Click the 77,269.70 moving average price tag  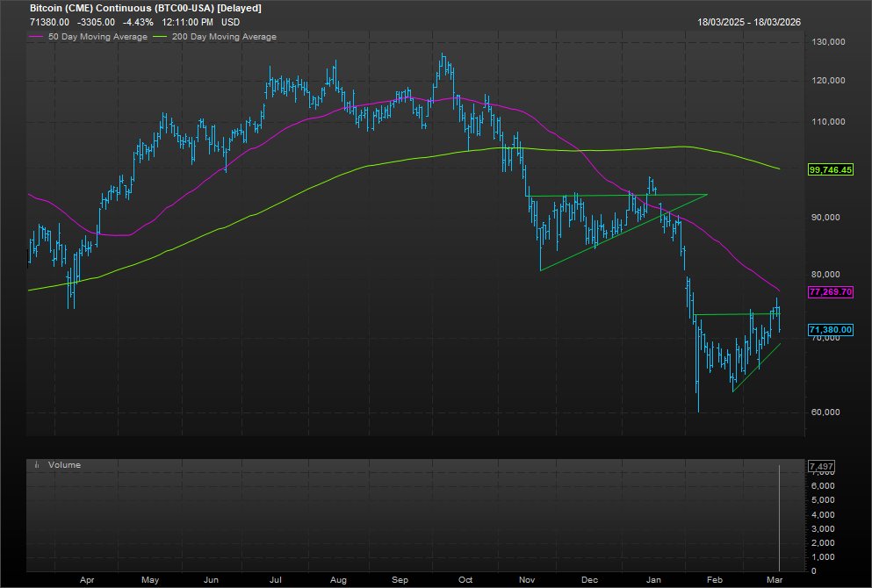(830, 291)
